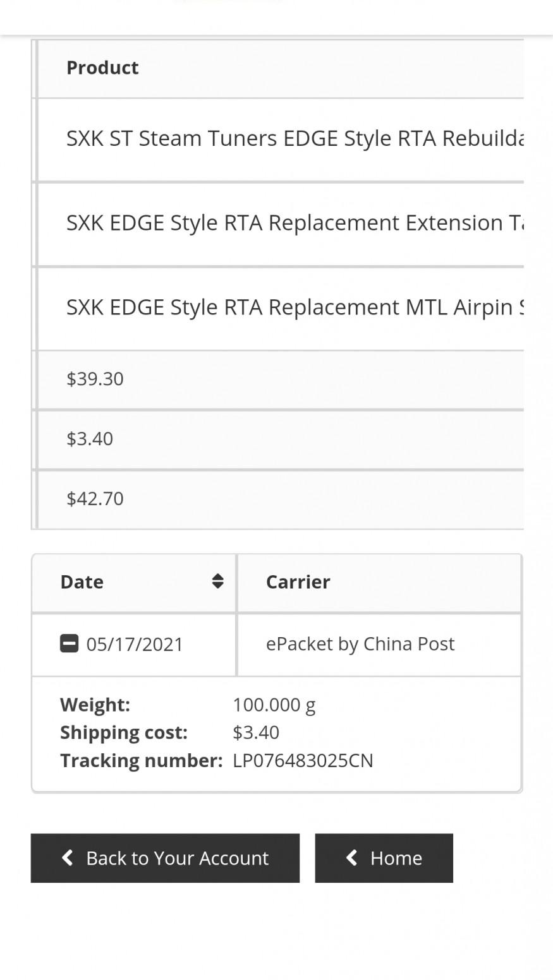
Task: Click the Date column sort arrows icon
Action: point(217,582)
